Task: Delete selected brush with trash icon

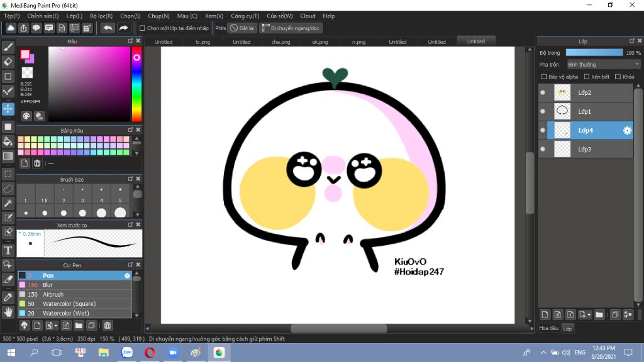Action: pyautogui.click(x=107, y=326)
